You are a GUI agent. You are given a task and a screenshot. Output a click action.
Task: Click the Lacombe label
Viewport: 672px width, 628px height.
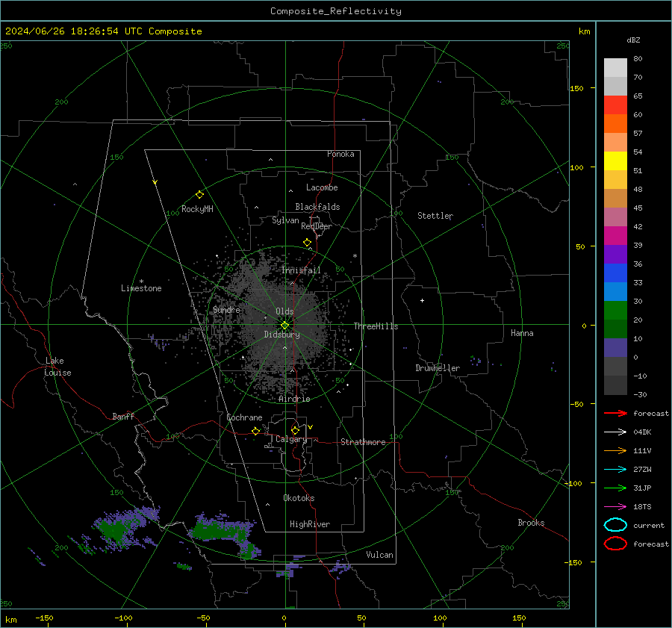click(322, 187)
